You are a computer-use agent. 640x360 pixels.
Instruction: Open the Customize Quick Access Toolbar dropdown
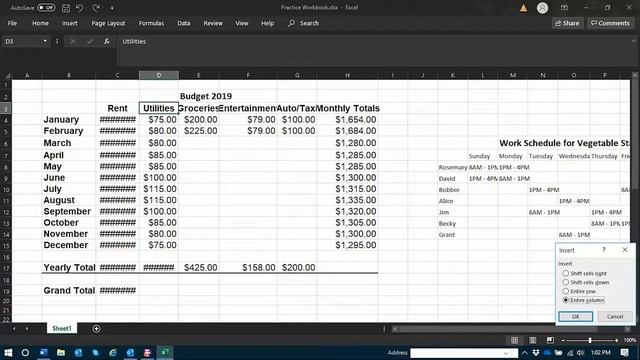pyautogui.click(x=112, y=8)
